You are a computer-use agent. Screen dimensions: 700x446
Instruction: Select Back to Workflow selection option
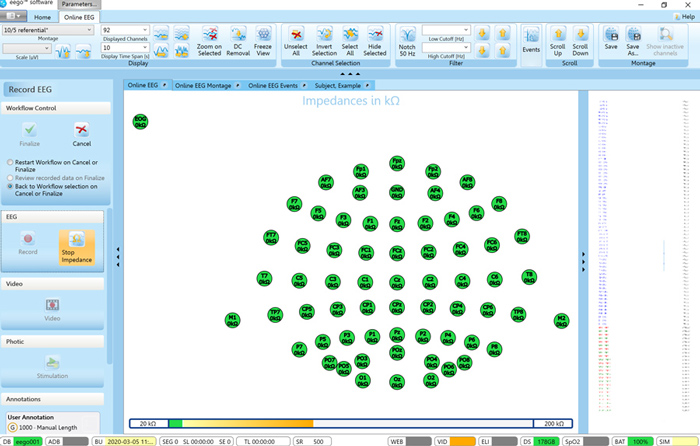coord(10,186)
